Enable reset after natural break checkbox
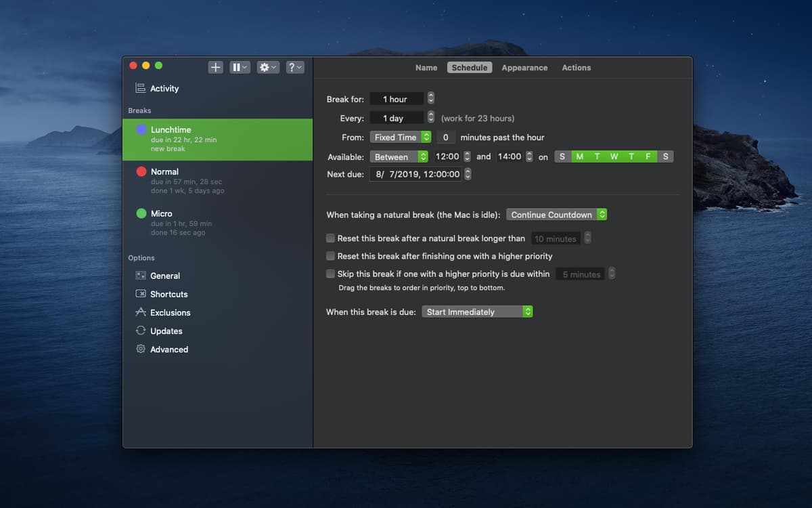 [x=331, y=238]
